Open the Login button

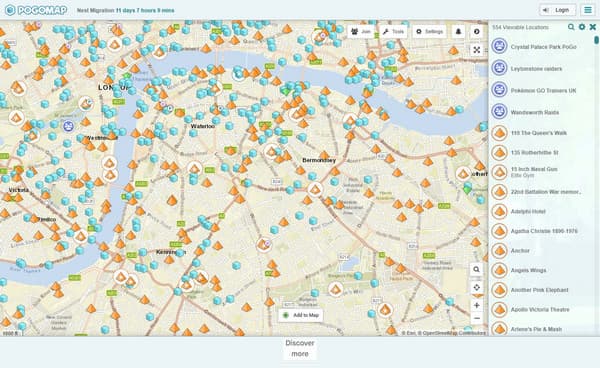pos(558,10)
